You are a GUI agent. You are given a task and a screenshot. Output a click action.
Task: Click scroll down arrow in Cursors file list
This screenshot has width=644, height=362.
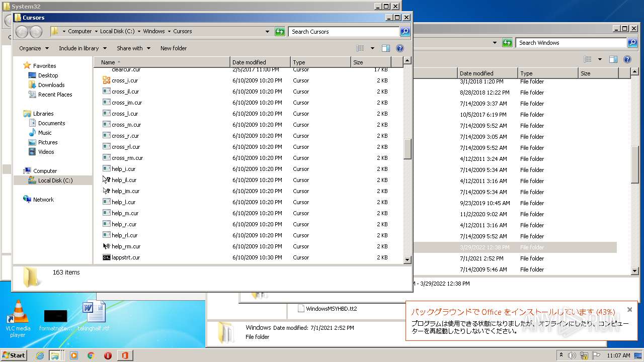tap(408, 259)
